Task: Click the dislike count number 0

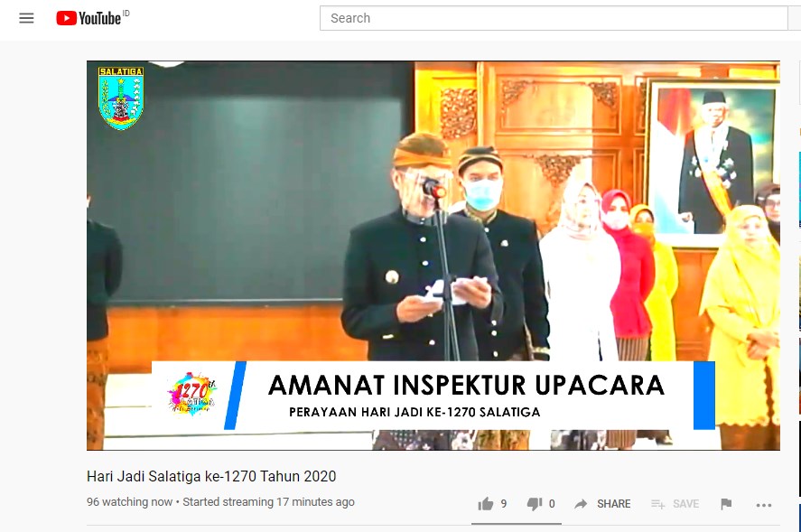Action: (552, 504)
